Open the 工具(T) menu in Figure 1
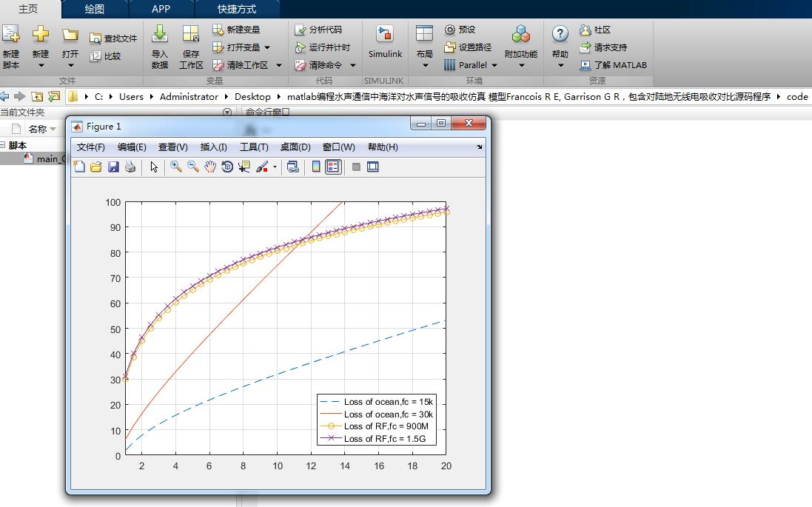Image resolution: width=812 pixels, height=507 pixels. coord(254,147)
